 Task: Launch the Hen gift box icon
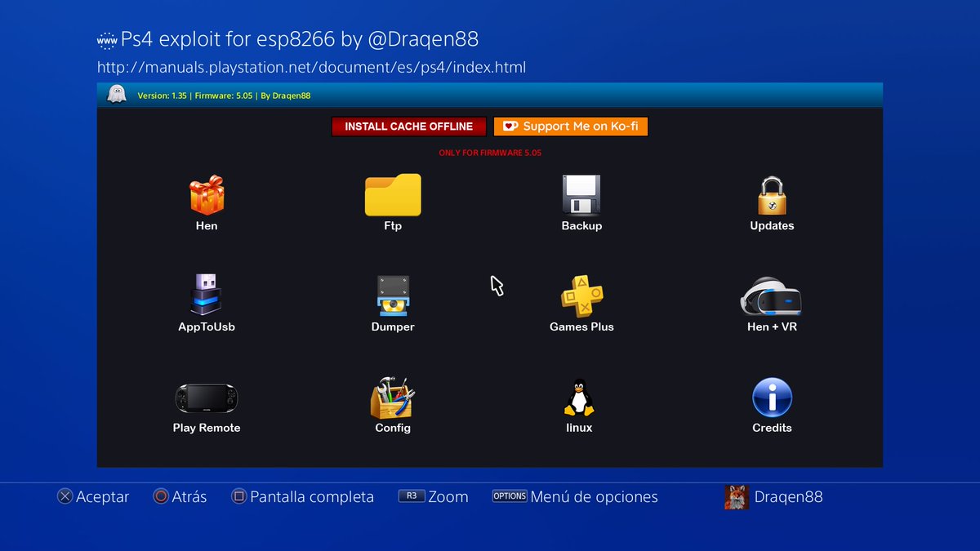coord(207,195)
